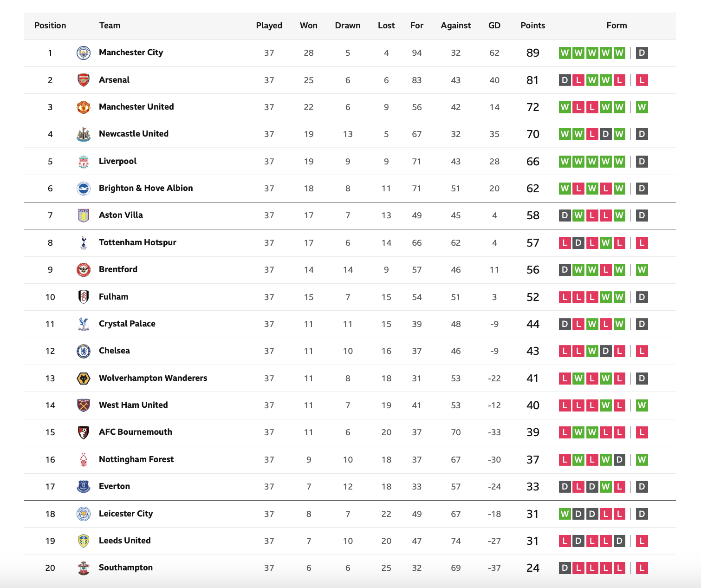Screen dimensions: 701x588
Task: Click the Chelsea club crest
Action: click(x=84, y=351)
